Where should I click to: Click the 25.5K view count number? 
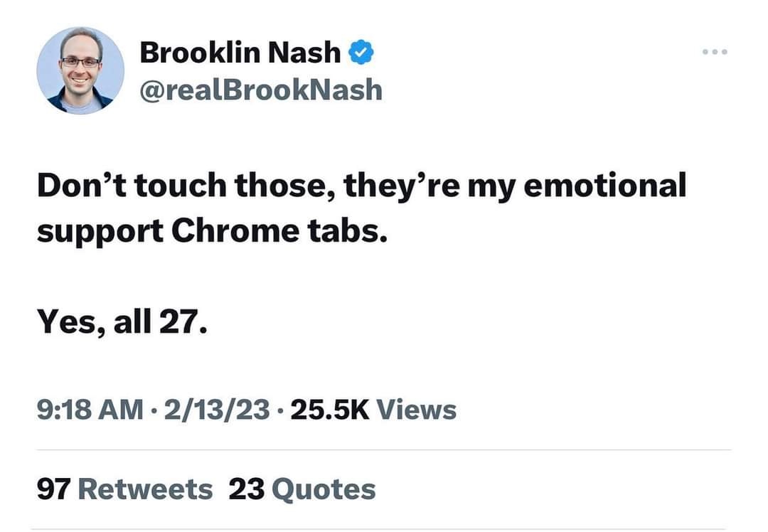pos(330,410)
